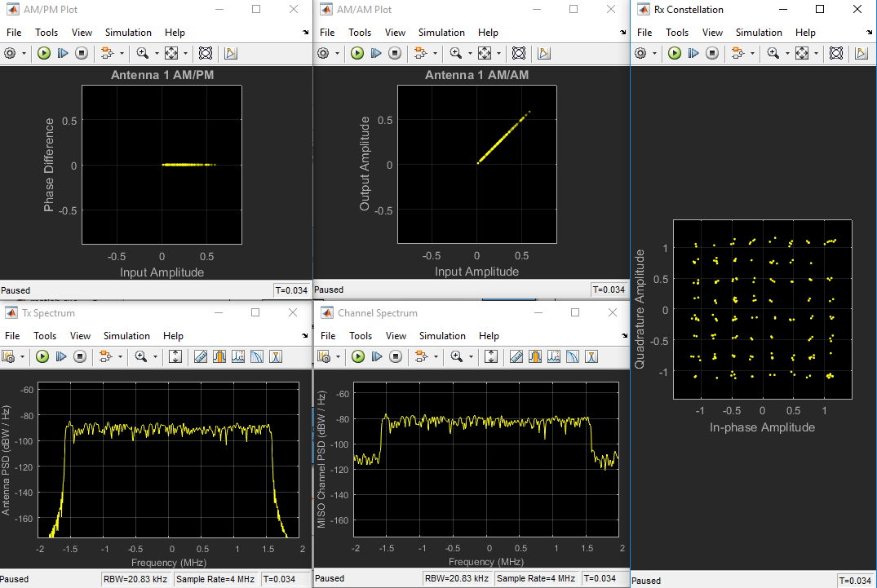Viewport: 877px width, 588px height.
Task: Click autoscale axes icon in Channel Spectrum
Action: click(491, 356)
